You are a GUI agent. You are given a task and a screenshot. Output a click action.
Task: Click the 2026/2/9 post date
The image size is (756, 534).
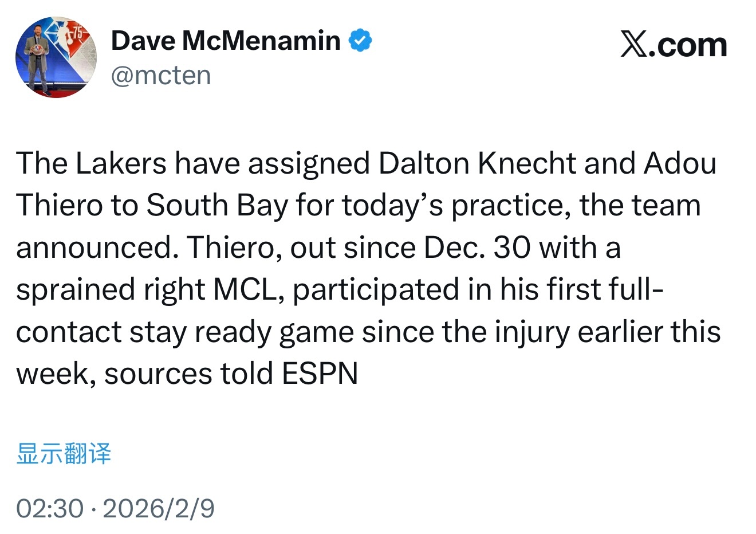(159, 508)
